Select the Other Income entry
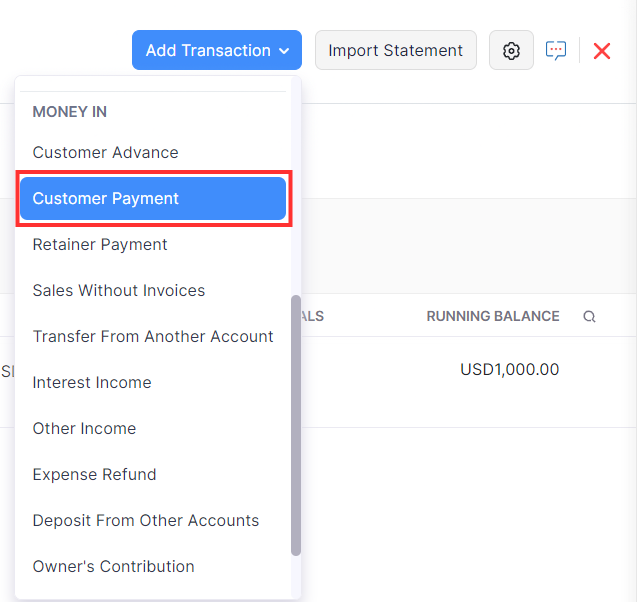 pos(84,429)
